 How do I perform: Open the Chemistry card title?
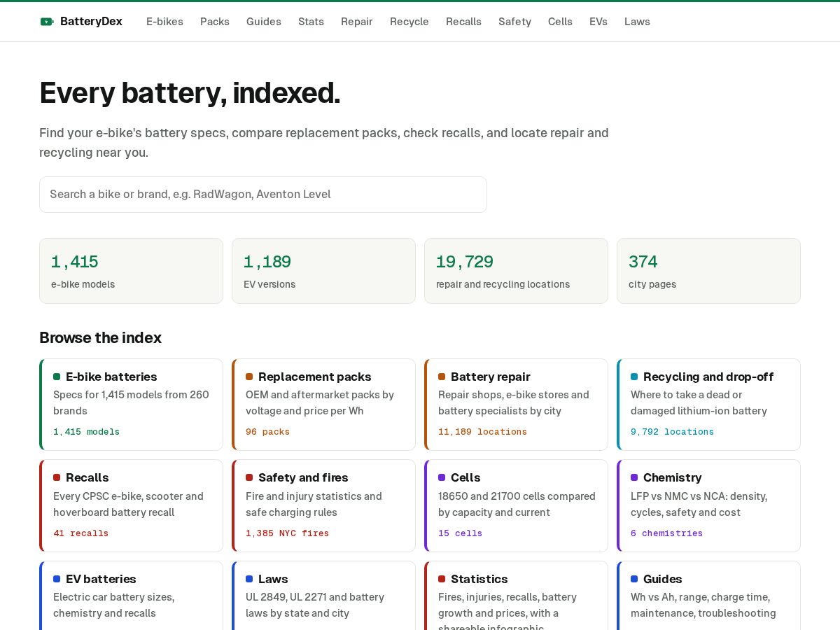tap(673, 477)
